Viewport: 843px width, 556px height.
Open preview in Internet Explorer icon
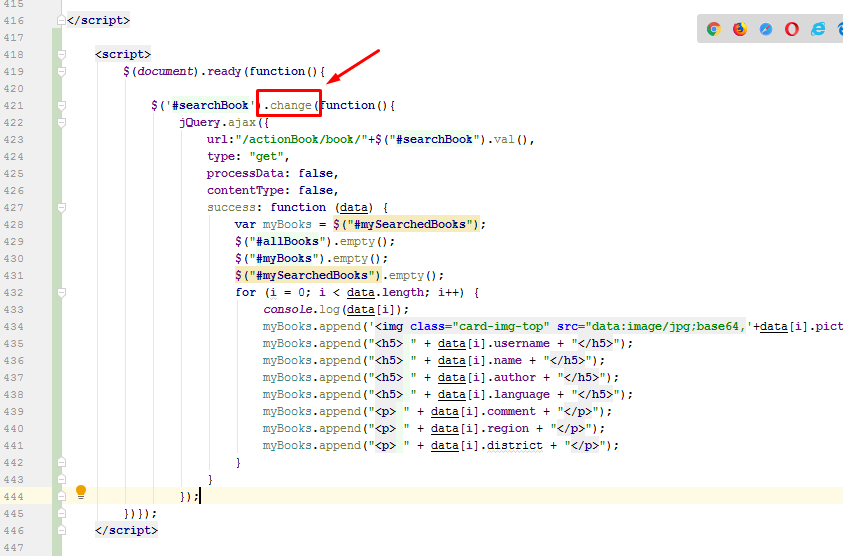click(818, 29)
